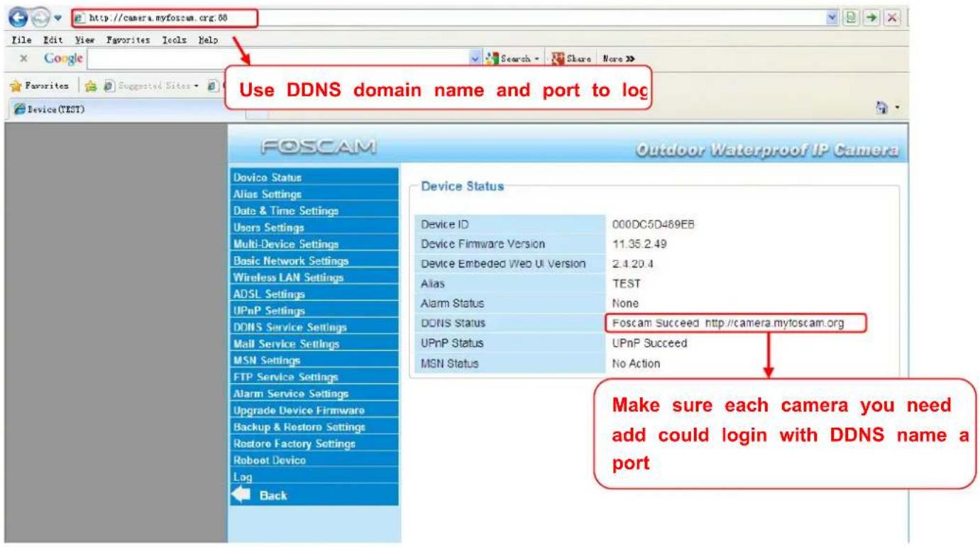Open Alias Settings in the sidebar
Viewport: 980px width, 547px height.
tap(314, 194)
